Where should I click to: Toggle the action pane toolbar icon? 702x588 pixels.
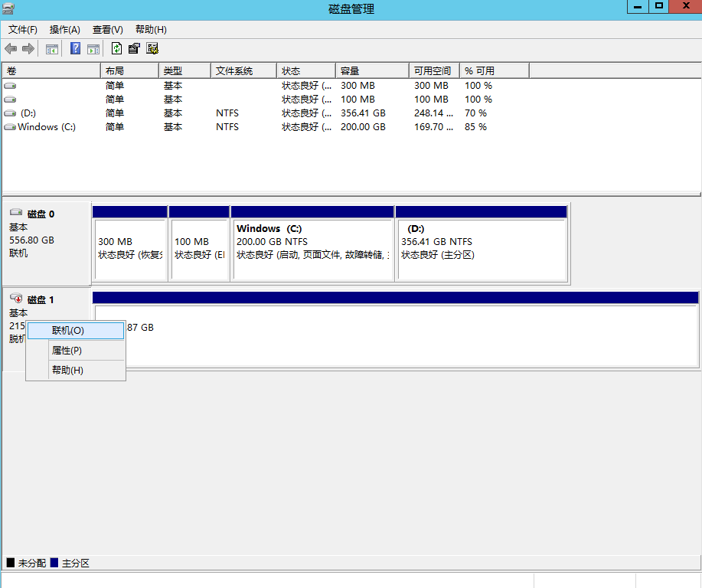coord(93,49)
